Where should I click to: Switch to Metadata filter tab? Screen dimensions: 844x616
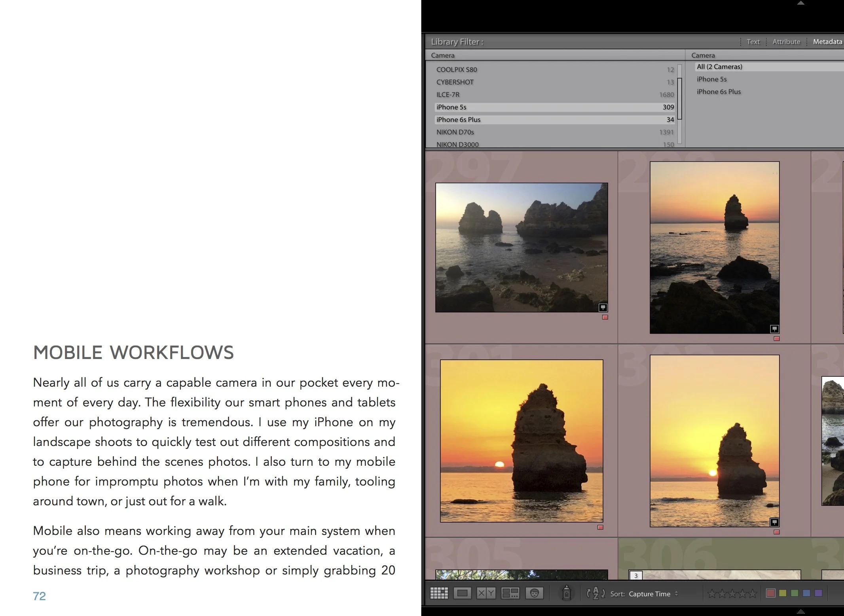(827, 42)
